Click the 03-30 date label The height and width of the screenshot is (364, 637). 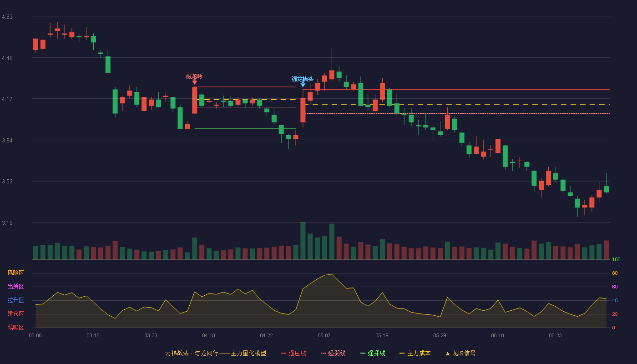pyautogui.click(x=151, y=335)
